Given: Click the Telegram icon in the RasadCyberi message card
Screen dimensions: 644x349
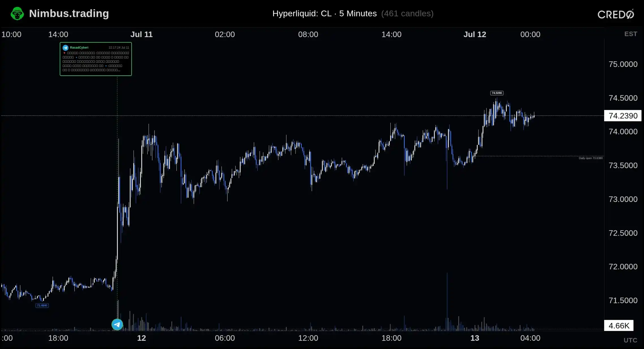Looking at the screenshot, I should click(x=66, y=48).
